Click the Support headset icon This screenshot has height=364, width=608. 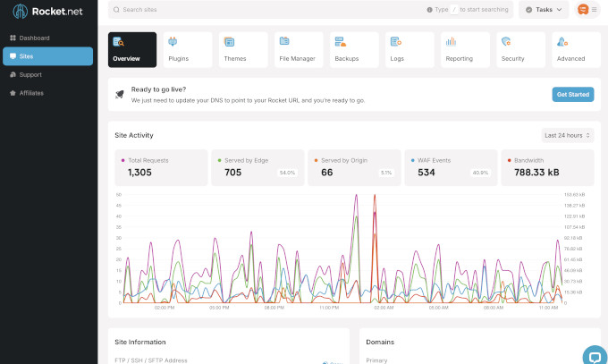click(x=13, y=74)
